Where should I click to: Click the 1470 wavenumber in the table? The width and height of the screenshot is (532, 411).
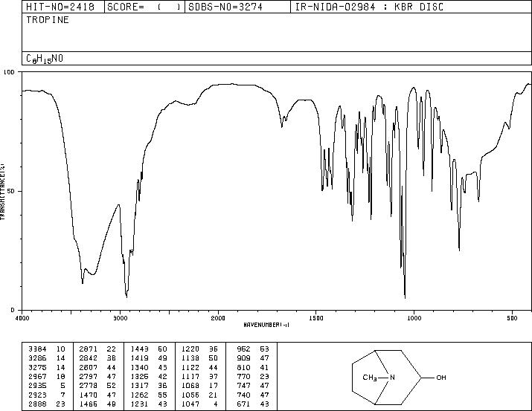pos(89,395)
